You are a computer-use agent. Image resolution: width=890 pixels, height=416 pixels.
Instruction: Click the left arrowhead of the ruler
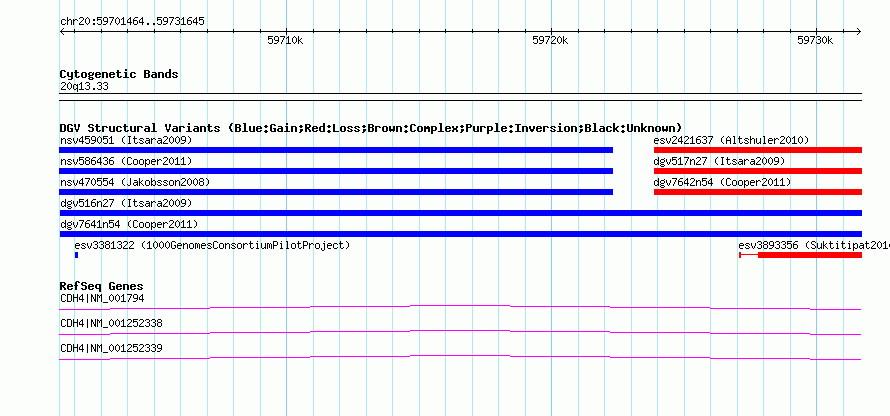62,31
